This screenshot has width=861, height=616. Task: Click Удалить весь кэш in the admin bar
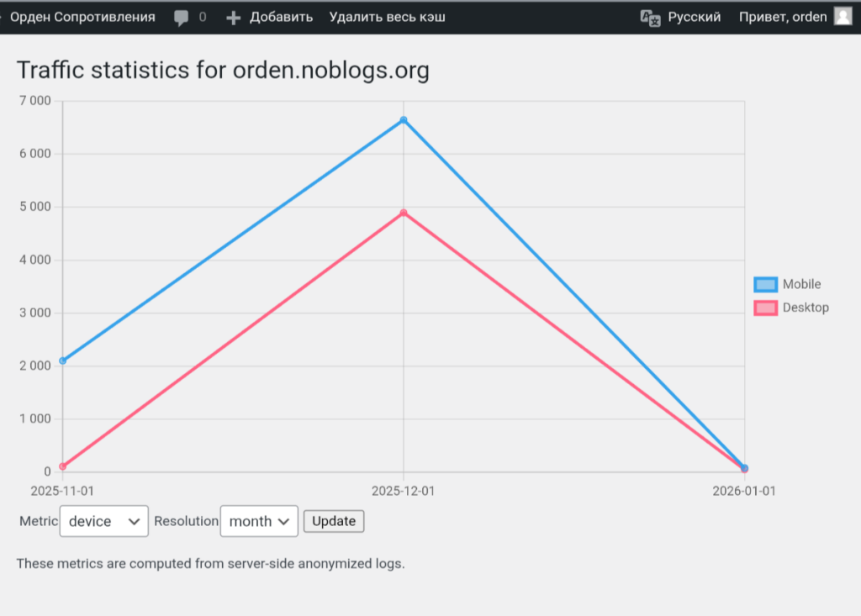[x=388, y=17]
